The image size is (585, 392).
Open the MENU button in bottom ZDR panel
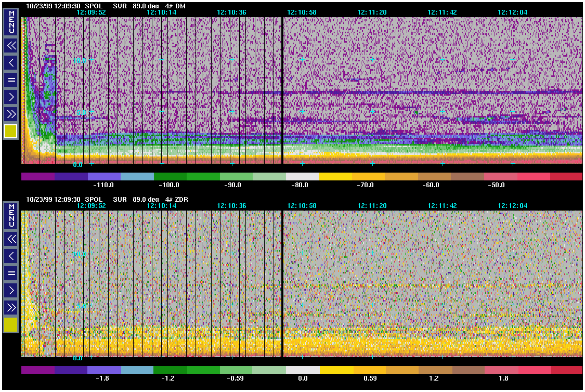[11, 216]
